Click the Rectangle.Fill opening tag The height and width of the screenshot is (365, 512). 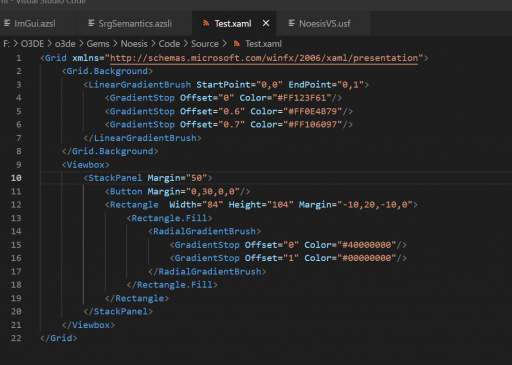[169, 218]
